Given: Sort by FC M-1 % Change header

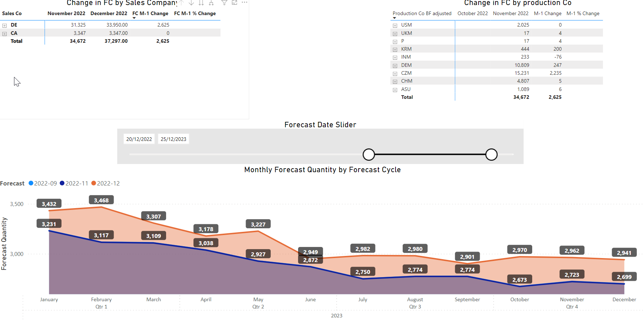Looking at the screenshot, I should (195, 14).
